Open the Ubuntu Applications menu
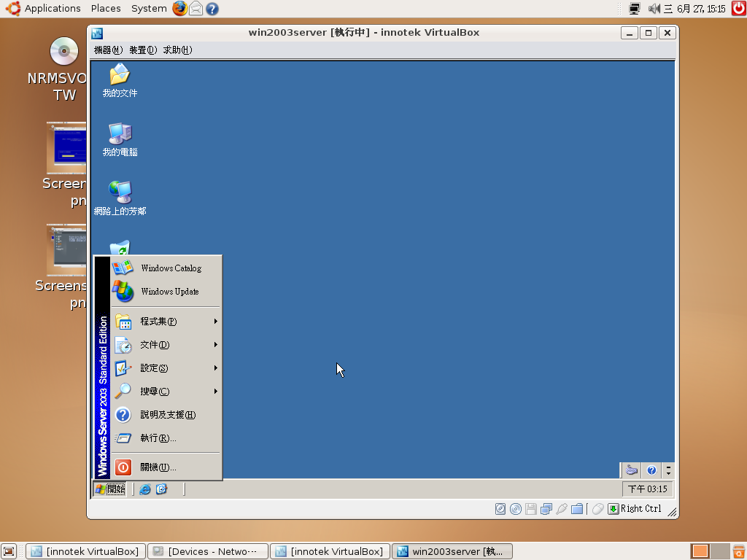This screenshot has width=747, height=560. [44, 9]
